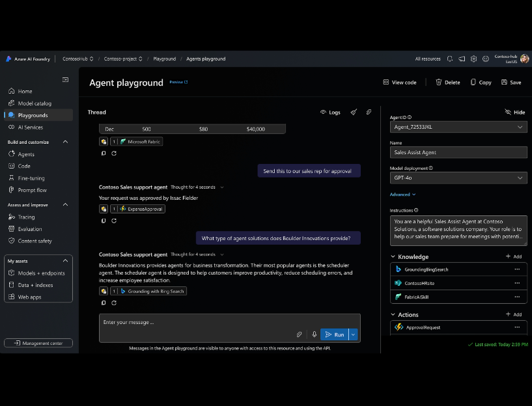Open more options for FabricAISkill
The image size is (532, 406).
pyautogui.click(x=517, y=297)
